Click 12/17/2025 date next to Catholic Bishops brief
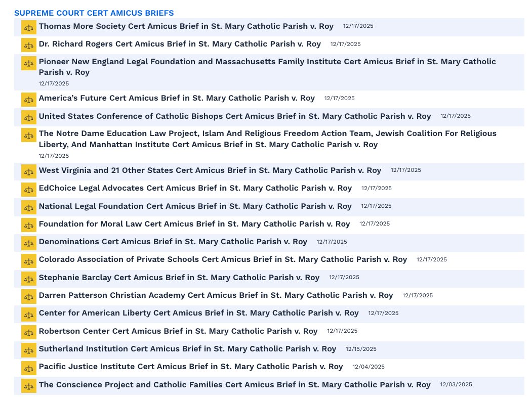532x404 pixels. point(456,116)
